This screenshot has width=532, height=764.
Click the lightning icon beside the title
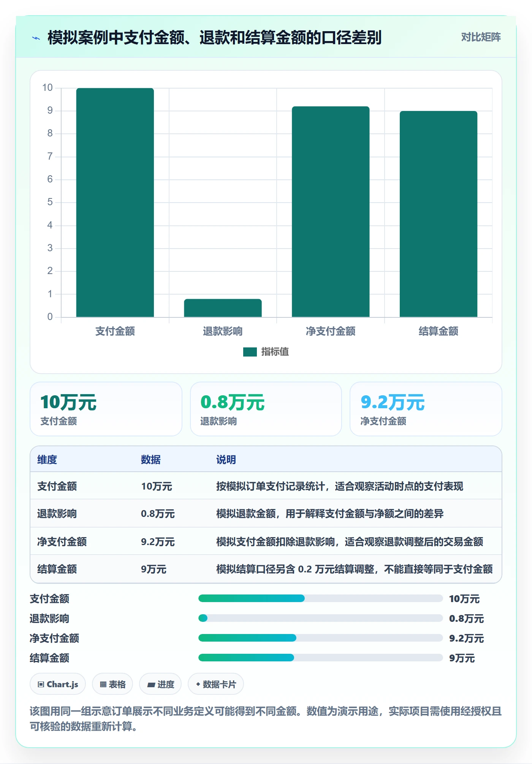coord(36,38)
